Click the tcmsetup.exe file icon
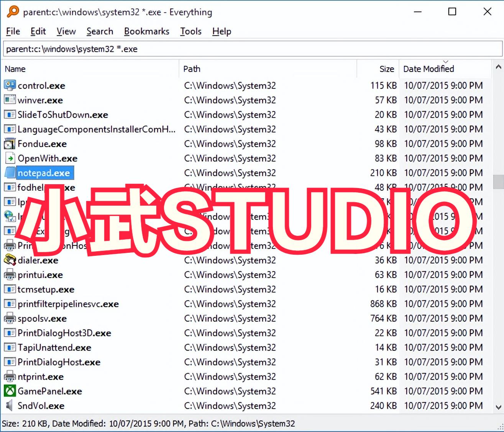The width and height of the screenshot is (504, 432). point(10,289)
